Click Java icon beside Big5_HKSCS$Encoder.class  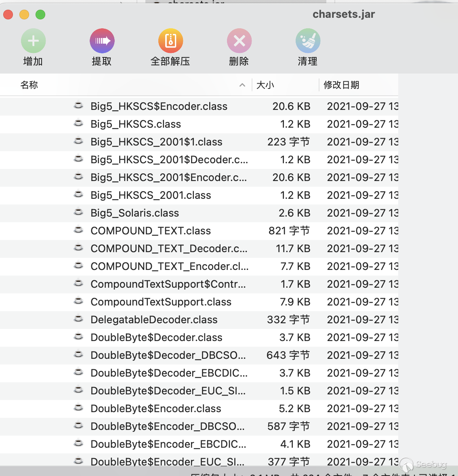pos(79,105)
